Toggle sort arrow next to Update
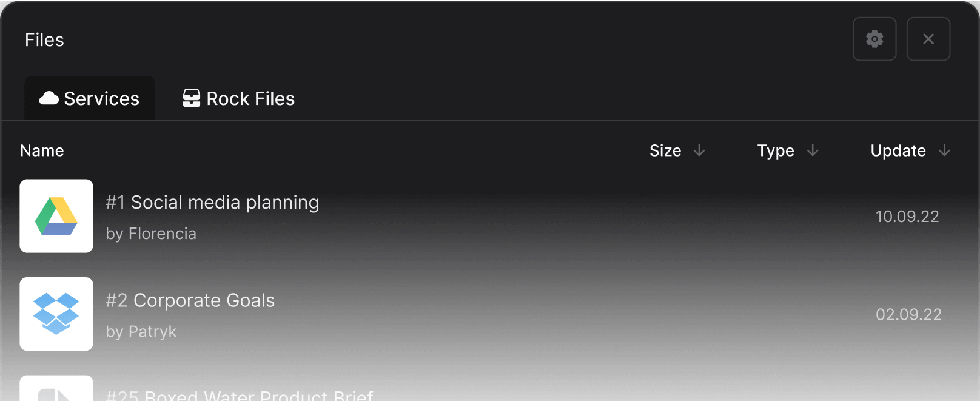The width and height of the screenshot is (980, 401). click(944, 150)
